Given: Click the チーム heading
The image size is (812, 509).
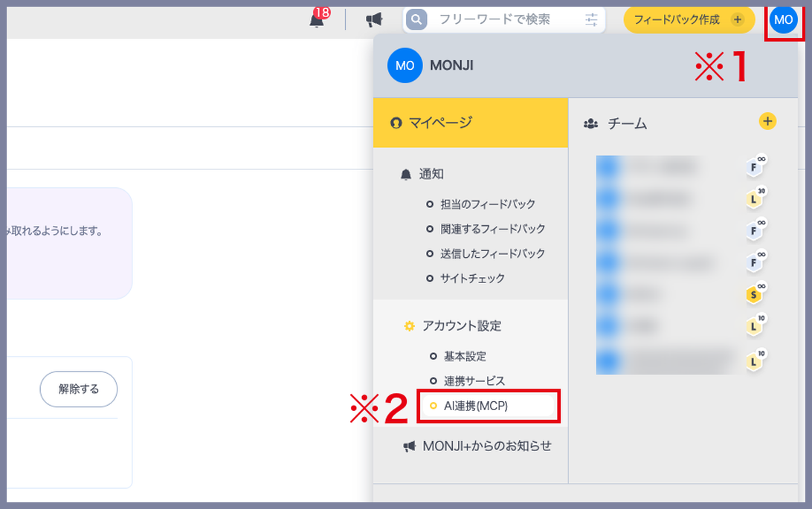Looking at the screenshot, I should pos(627,123).
